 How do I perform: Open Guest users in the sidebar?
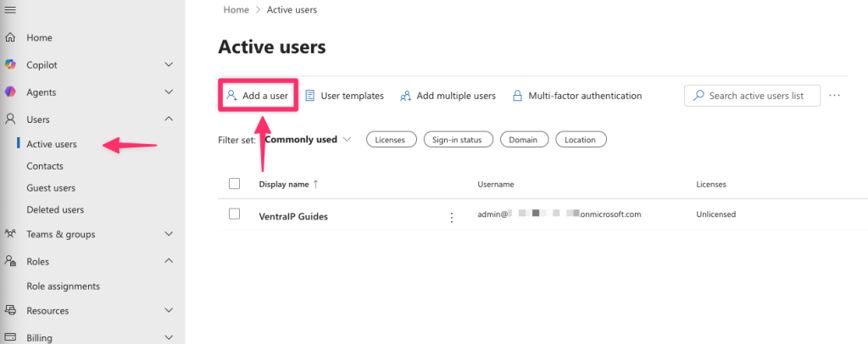pyautogui.click(x=51, y=188)
